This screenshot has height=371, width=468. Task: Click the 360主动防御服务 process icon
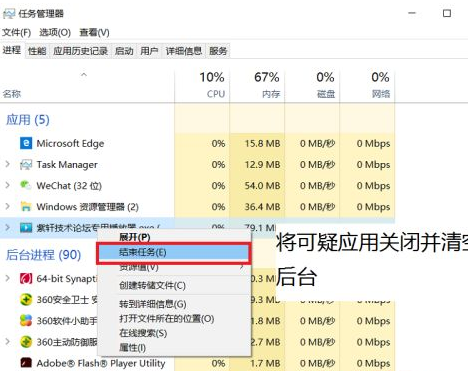(26, 342)
